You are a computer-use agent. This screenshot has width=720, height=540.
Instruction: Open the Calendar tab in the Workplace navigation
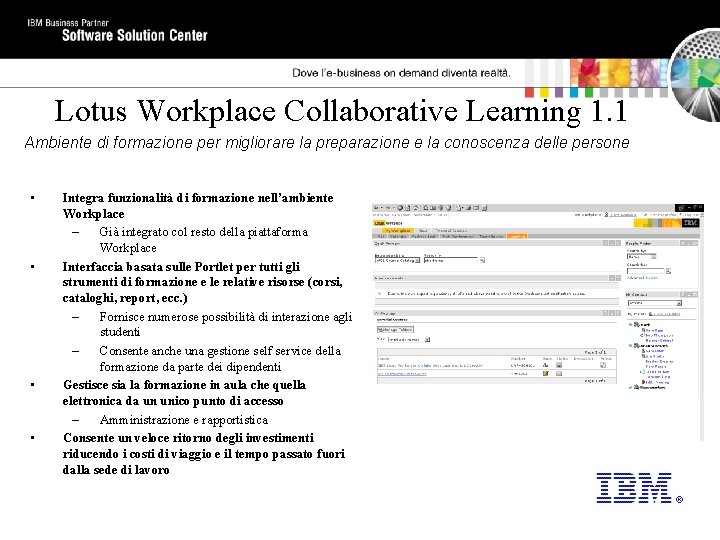[399, 236]
